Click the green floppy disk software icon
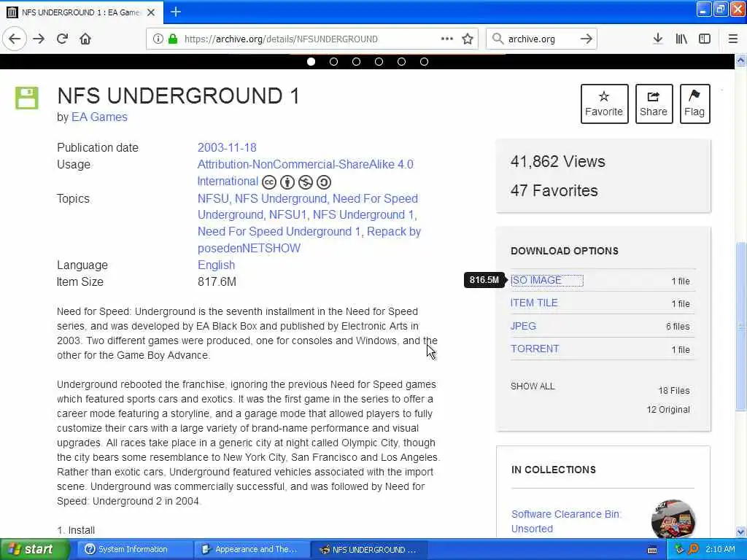 pos(27,98)
